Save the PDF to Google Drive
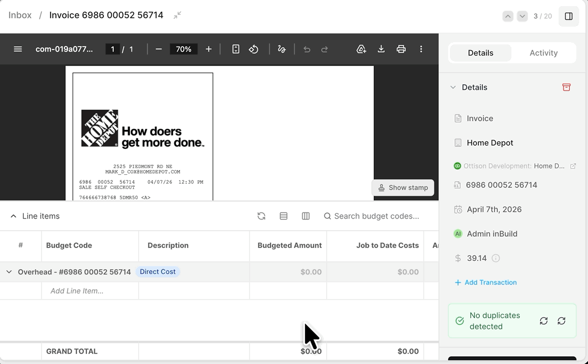This screenshot has height=364, width=588. [x=361, y=49]
